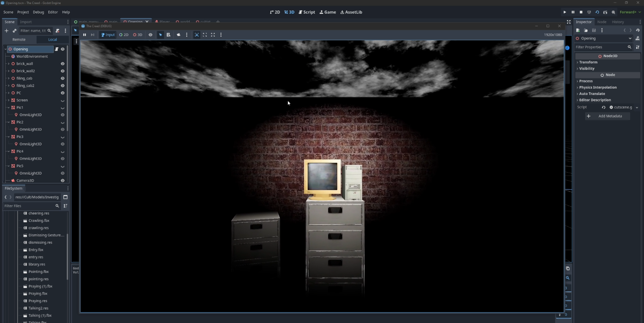Click the camera override icon in game toolbar
The height and width of the screenshot is (323, 644).
click(178, 35)
